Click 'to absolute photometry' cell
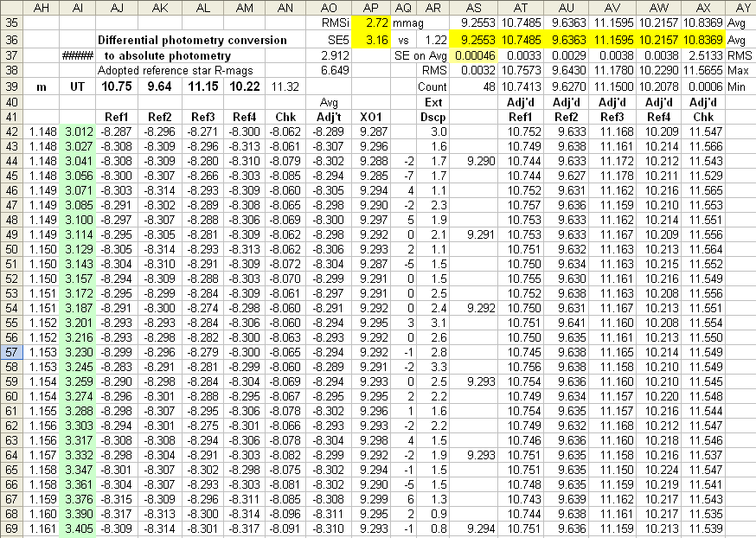The height and width of the screenshot is (538, 756). [x=167, y=56]
